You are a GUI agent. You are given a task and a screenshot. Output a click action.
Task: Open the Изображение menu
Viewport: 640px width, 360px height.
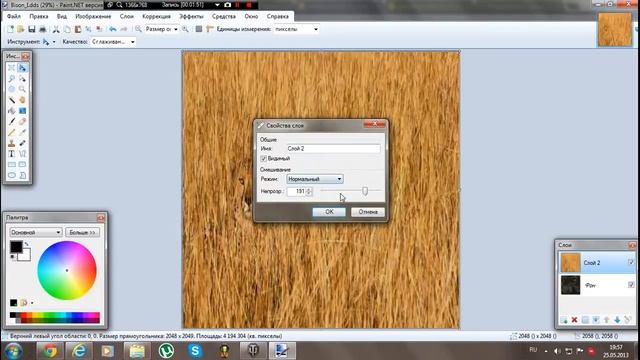click(x=93, y=16)
